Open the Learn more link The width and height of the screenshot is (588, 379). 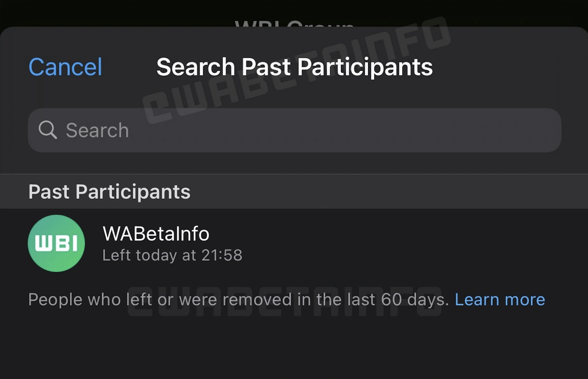(x=499, y=300)
